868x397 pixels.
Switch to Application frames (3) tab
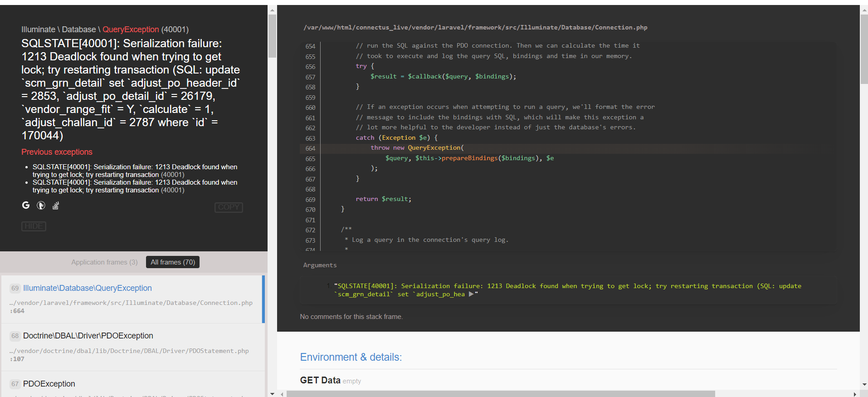tap(104, 262)
